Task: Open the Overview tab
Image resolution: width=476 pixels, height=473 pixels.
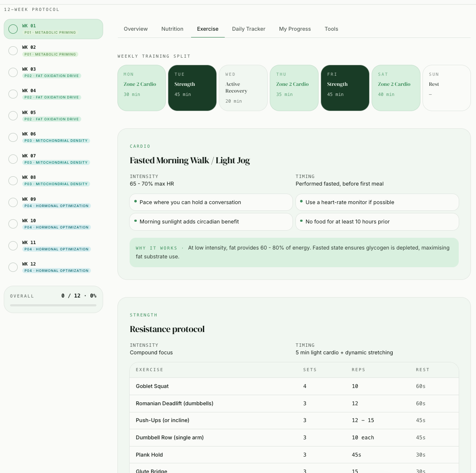Action: coord(136,29)
